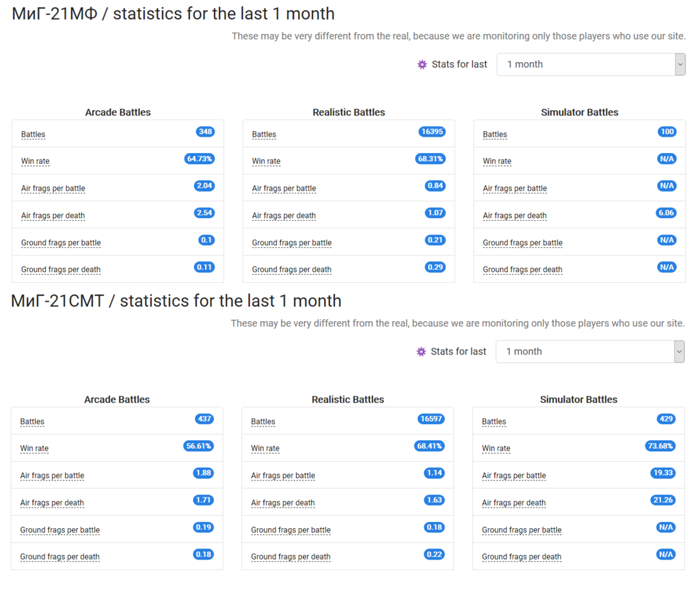Expand the 1 month dropdown for МиГ-21СМТ

coord(589,351)
